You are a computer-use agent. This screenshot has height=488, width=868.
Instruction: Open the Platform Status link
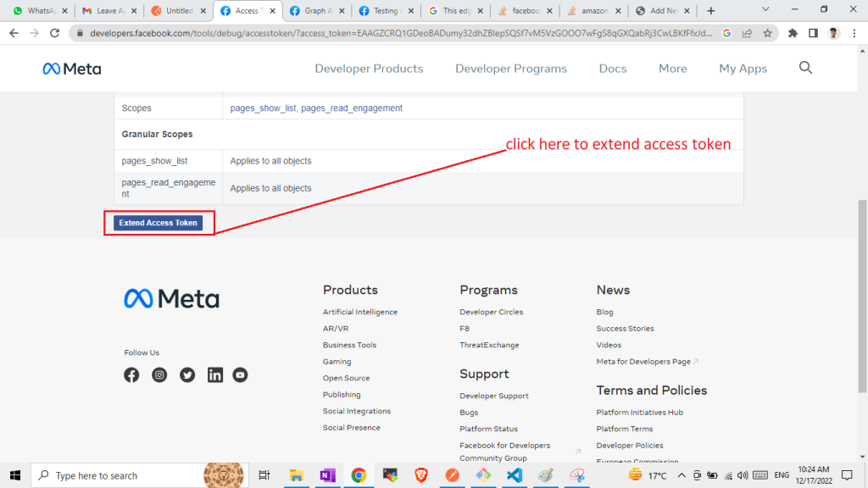pyautogui.click(x=488, y=429)
